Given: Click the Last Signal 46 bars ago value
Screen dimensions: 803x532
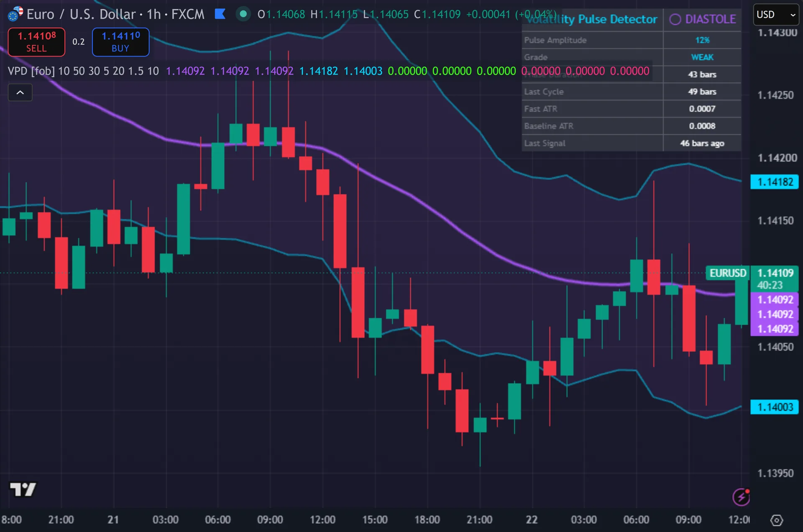Looking at the screenshot, I should pyautogui.click(x=702, y=143).
